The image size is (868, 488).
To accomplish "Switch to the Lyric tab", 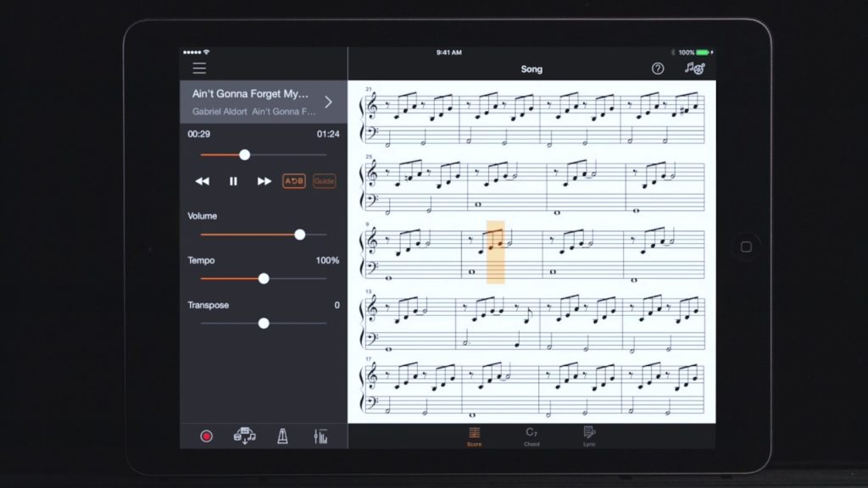I will (589, 435).
